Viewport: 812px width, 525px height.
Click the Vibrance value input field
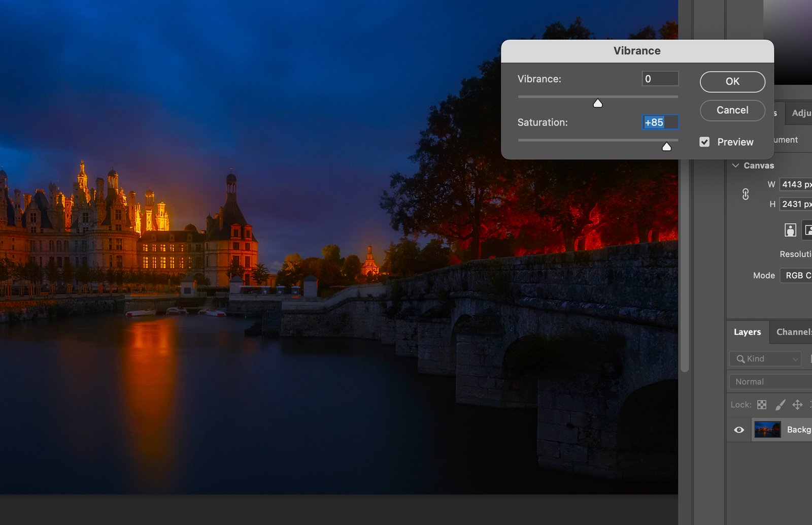click(x=660, y=79)
